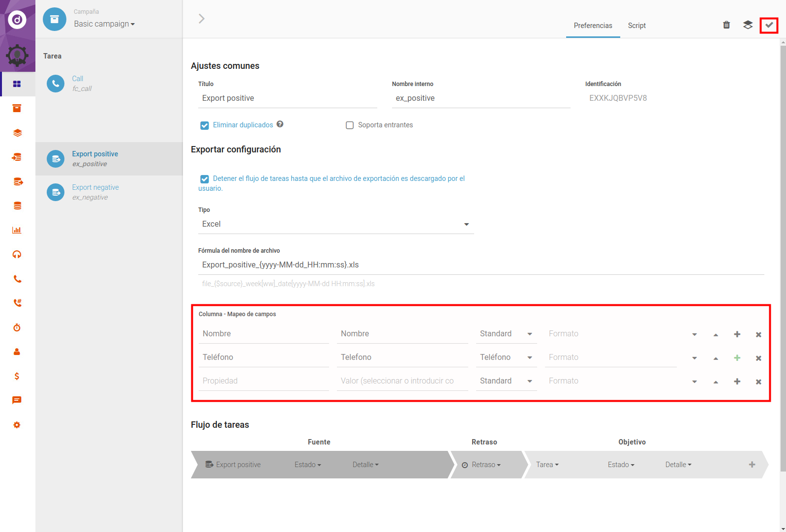Save changes with the checkmark icon
This screenshot has height=532, width=786.
coord(769,25)
